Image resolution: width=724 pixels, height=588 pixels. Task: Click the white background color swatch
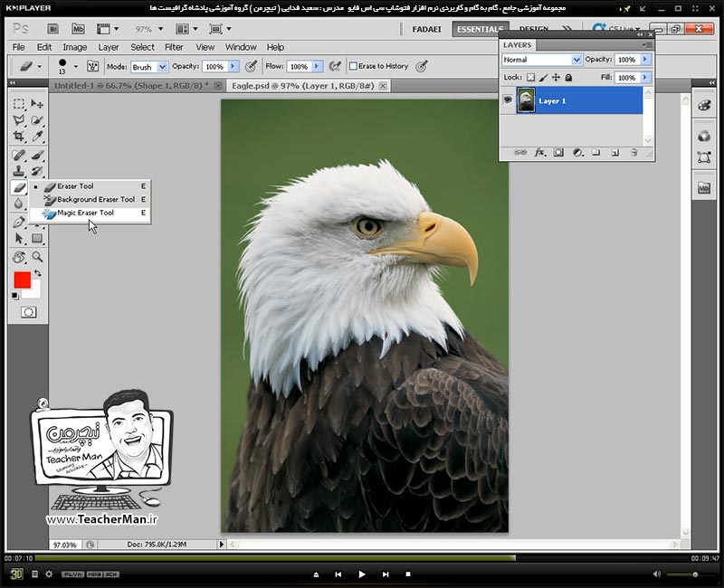tap(35, 292)
